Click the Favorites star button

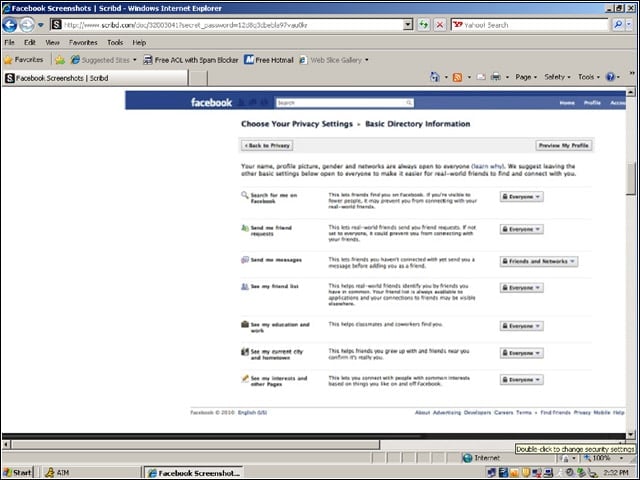pos(24,60)
